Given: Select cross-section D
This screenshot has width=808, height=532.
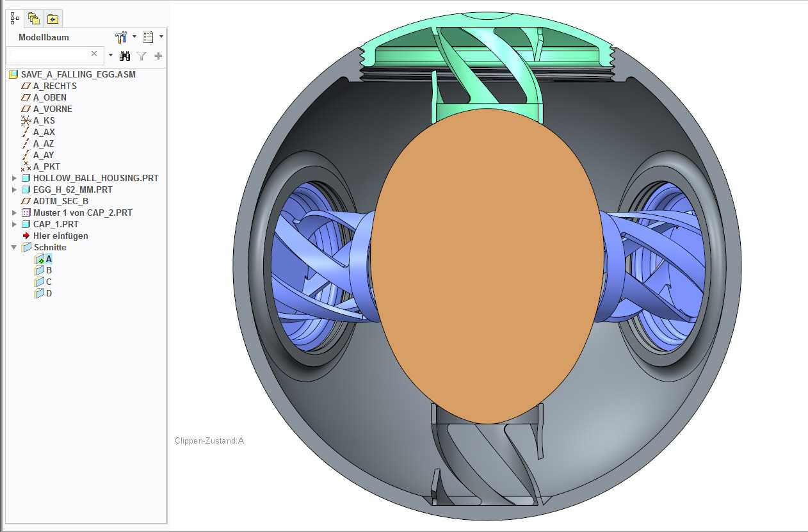Looking at the screenshot, I should (49, 293).
